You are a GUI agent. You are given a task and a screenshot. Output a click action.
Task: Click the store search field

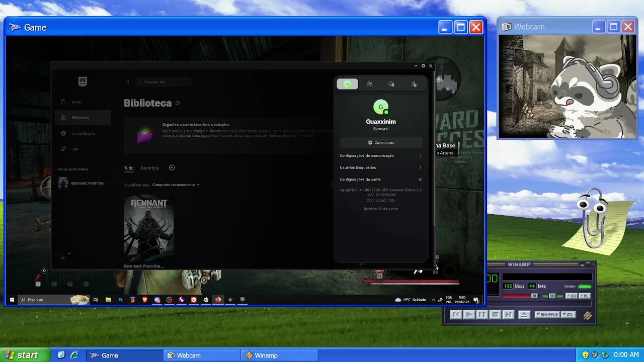point(164,82)
